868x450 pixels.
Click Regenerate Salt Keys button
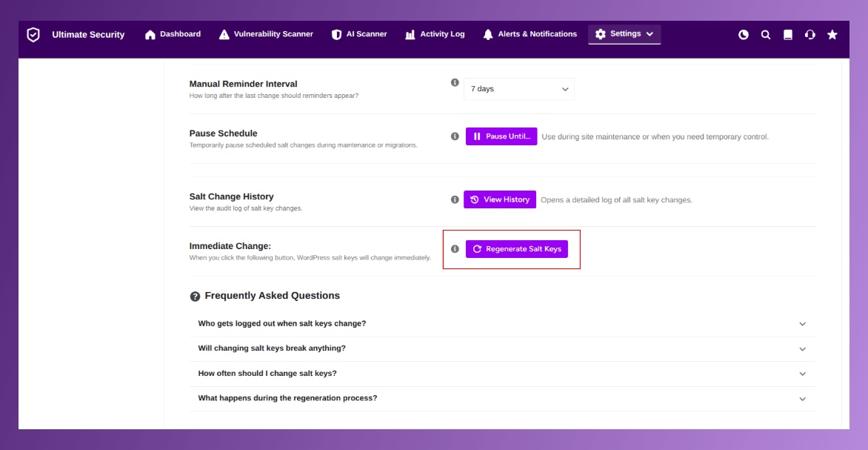click(516, 249)
